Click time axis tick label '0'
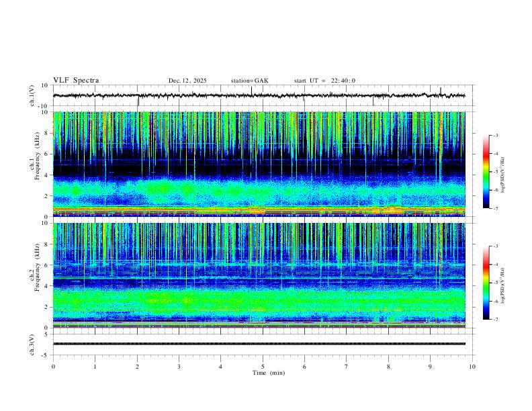Viewport: 532px width, 411px height. 53,367
